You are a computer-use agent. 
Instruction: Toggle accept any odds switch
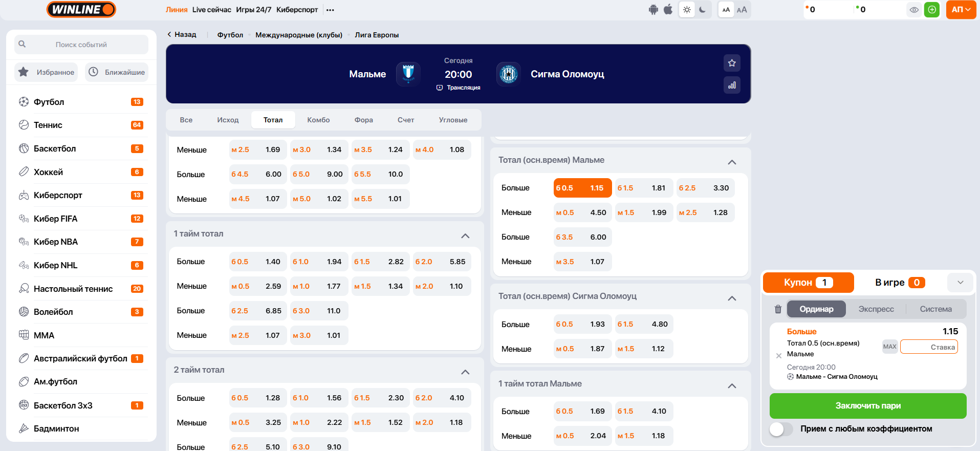tap(780, 429)
